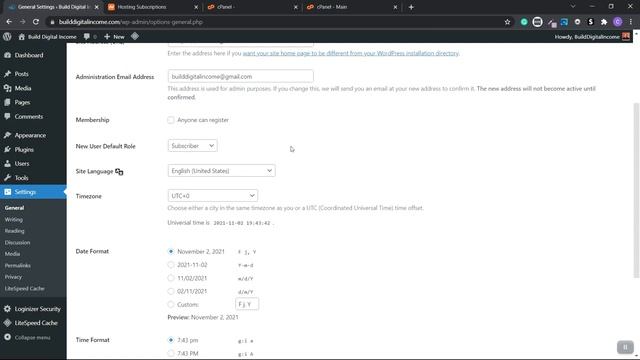Add New content from admin bar
The width and height of the screenshot is (640, 360).
pos(114,37)
